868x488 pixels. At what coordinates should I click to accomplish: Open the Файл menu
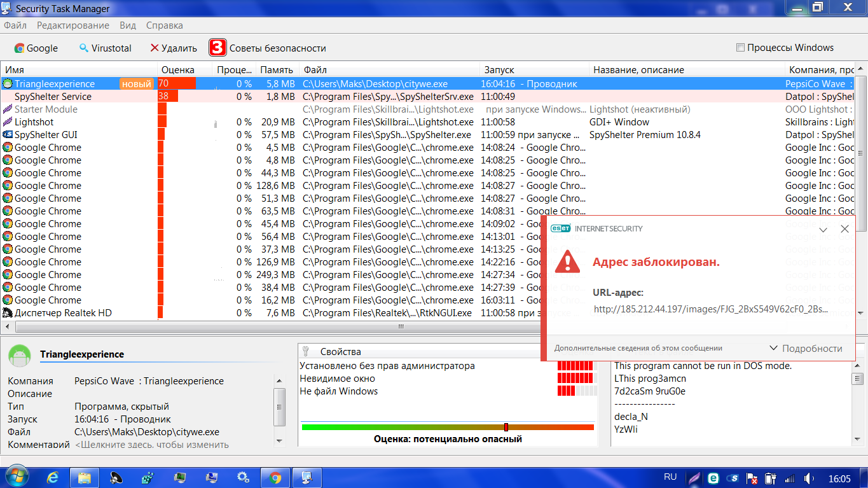click(15, 25)
